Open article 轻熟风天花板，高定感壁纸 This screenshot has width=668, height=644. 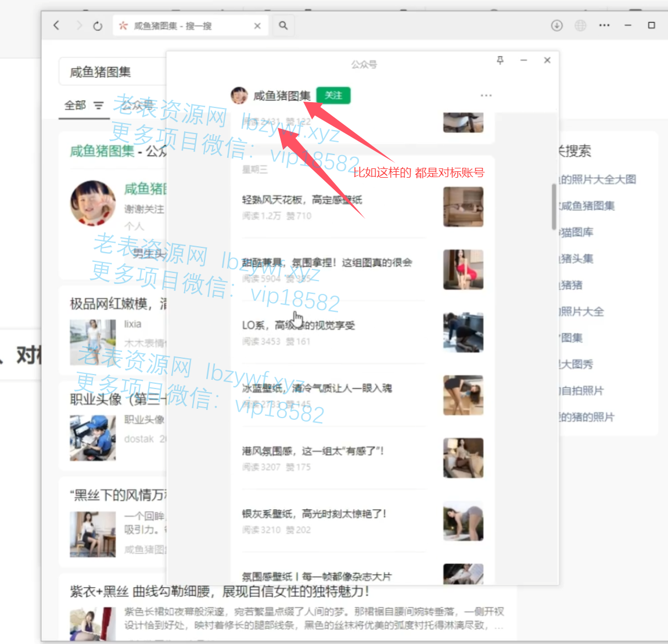(x=301, y=200)
